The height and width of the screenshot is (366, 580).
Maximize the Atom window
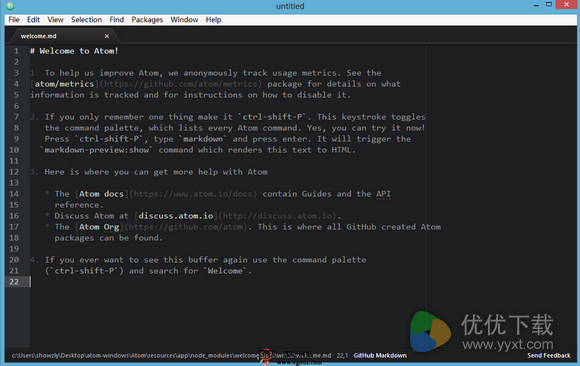(549, 4)
